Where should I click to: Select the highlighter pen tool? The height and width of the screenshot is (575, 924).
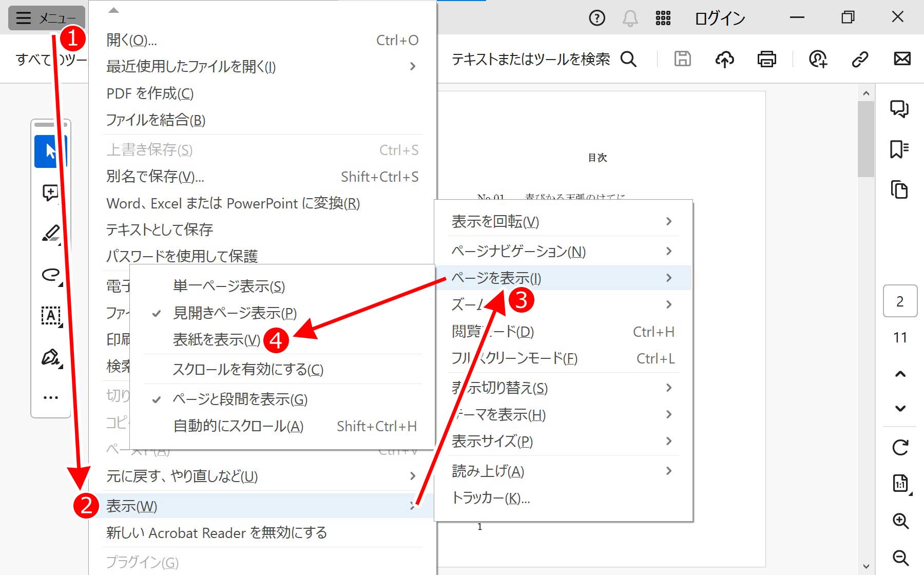pyautogui.click(x=50, y=234)
